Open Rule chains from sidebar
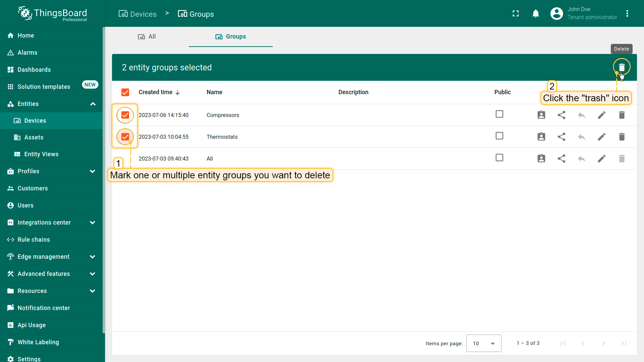 tap(34, 240)
